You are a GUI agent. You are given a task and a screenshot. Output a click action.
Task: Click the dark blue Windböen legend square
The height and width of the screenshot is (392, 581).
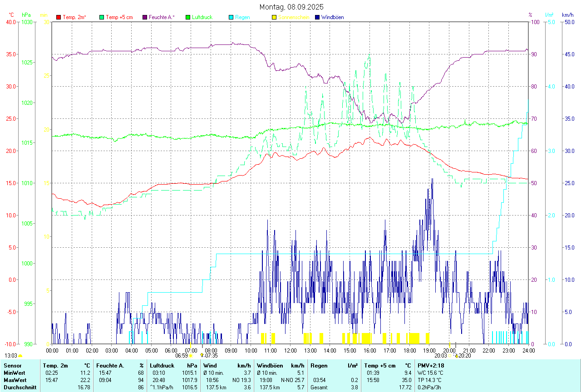click(317, 17)
